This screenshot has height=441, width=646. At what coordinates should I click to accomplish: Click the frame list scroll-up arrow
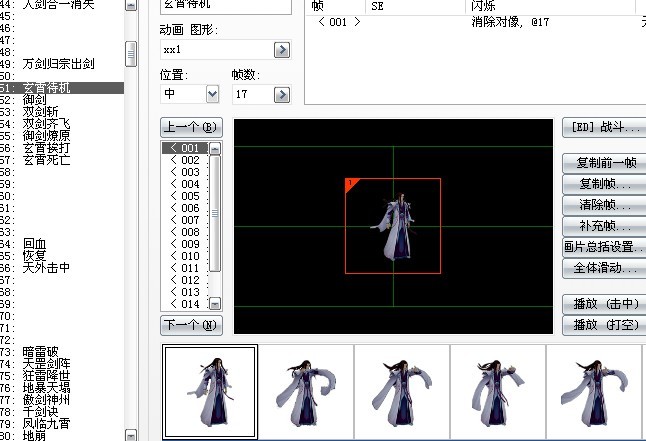click(215, 148)
